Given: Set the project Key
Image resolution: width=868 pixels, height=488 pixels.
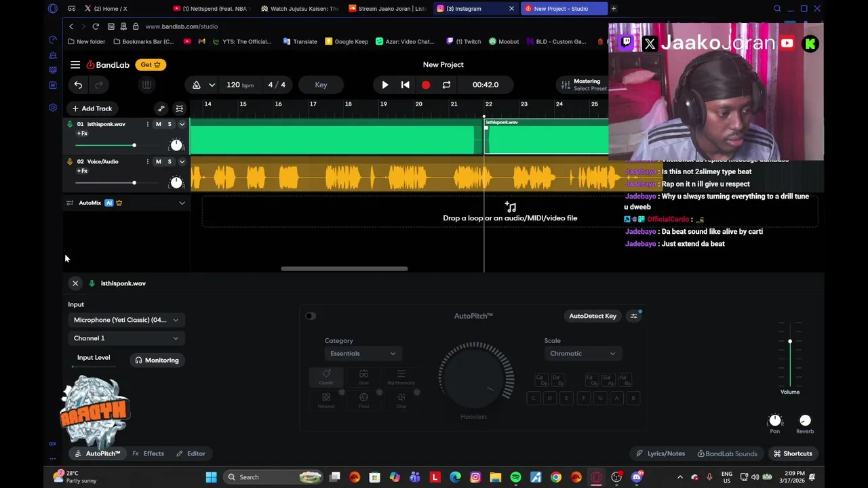Looking at the screenshot, I should (321, 85).
